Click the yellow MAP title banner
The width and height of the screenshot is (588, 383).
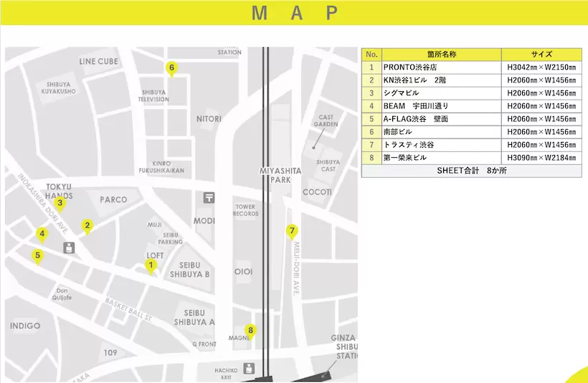tap(294, 13)
